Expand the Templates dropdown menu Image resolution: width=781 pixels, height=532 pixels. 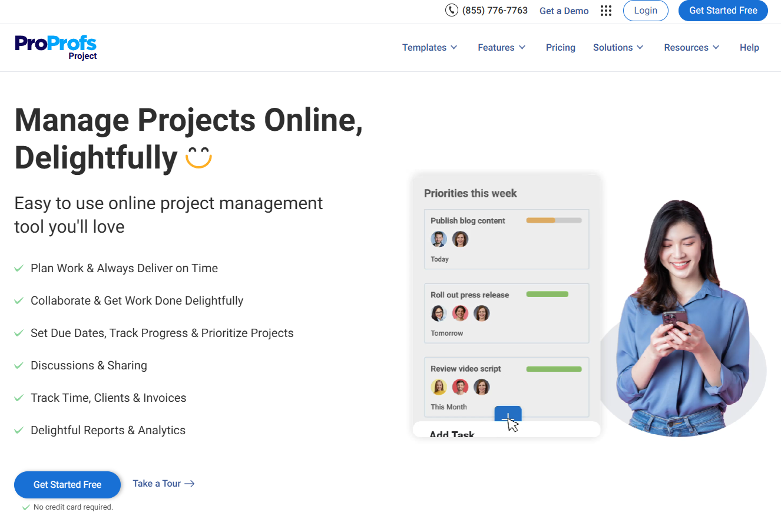(x=429, y=48)
